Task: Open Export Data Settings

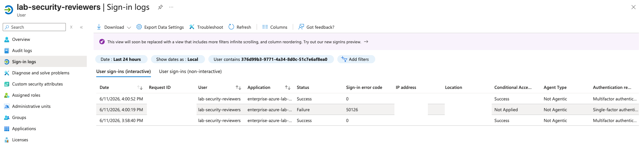Action: [160, 27]
